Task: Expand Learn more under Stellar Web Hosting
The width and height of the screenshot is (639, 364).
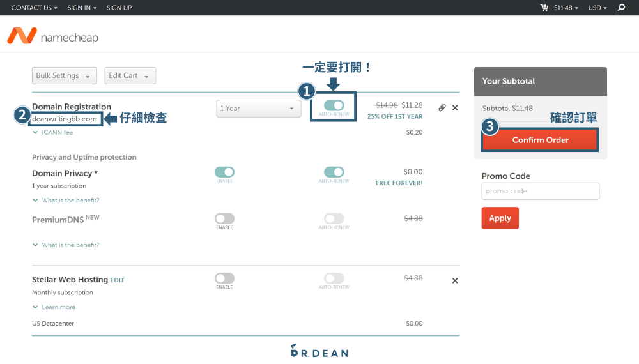Action: (54, 307)
